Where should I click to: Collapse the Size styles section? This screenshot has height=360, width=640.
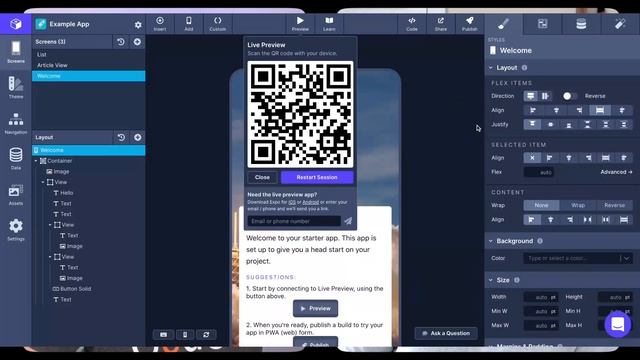point(491,280)
